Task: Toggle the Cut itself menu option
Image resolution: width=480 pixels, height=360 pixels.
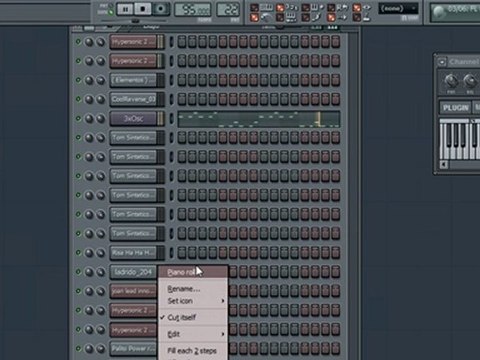Action: [193, 317]
